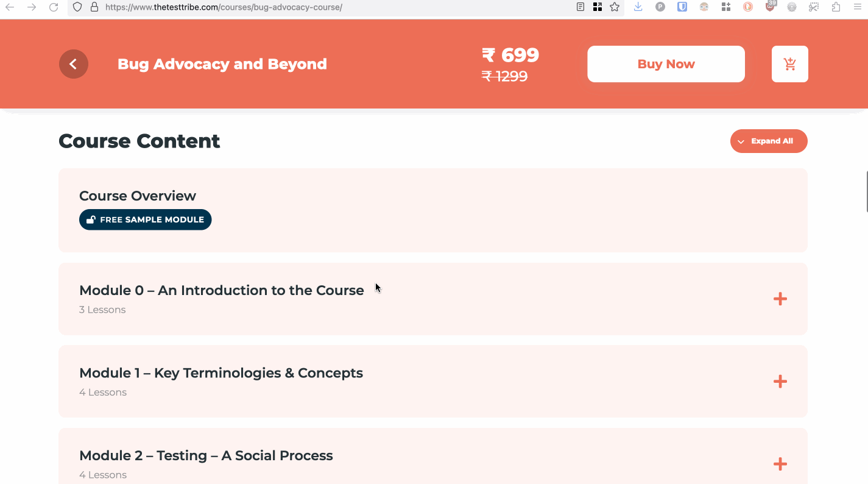Click the back arrow beside course title

coord(74,64)
